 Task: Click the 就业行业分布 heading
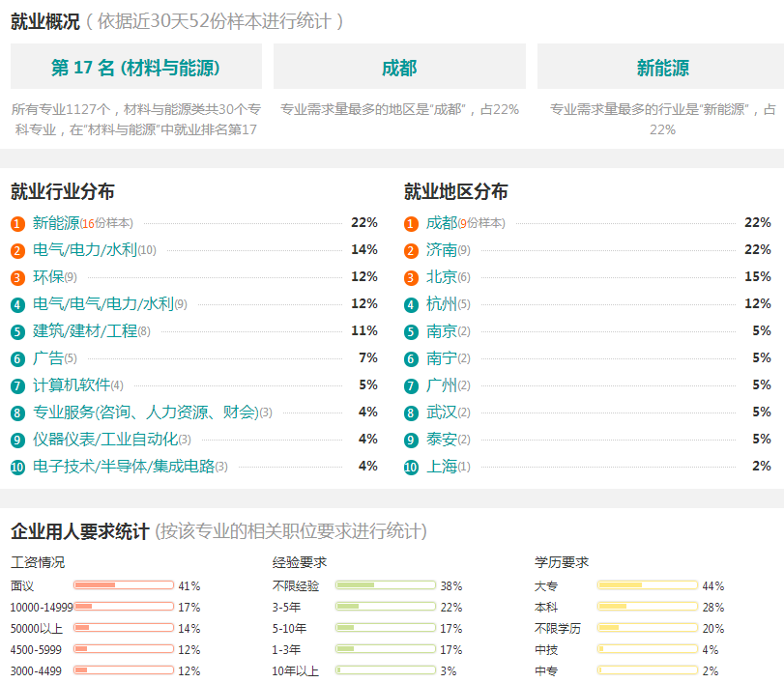pos(63,191)
